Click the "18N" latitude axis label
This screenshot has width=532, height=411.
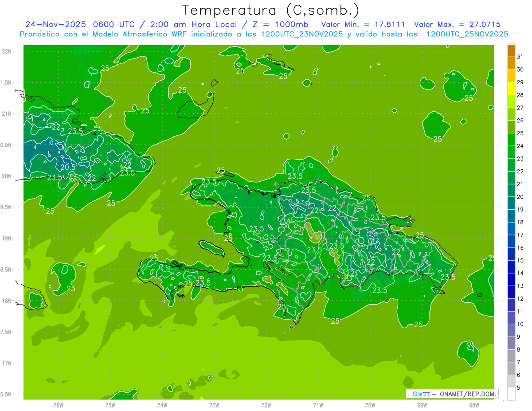click(x=7, y=301)
